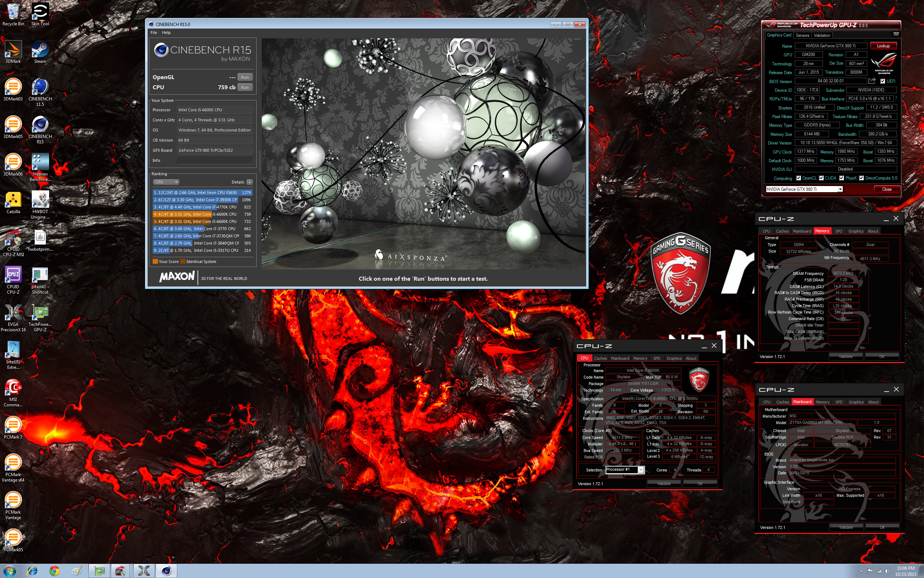Open Internet Explorer from the taskbar

(x=32, y=571)
